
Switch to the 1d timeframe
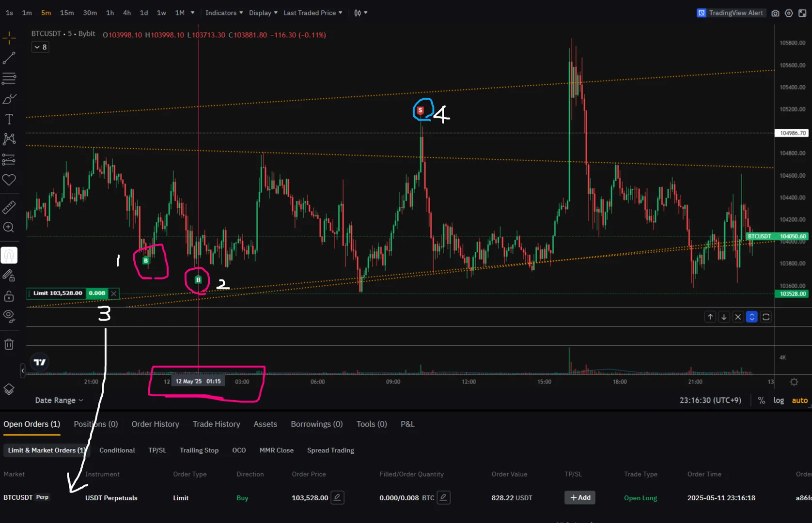pyautogui.click(x=144, y=13)
